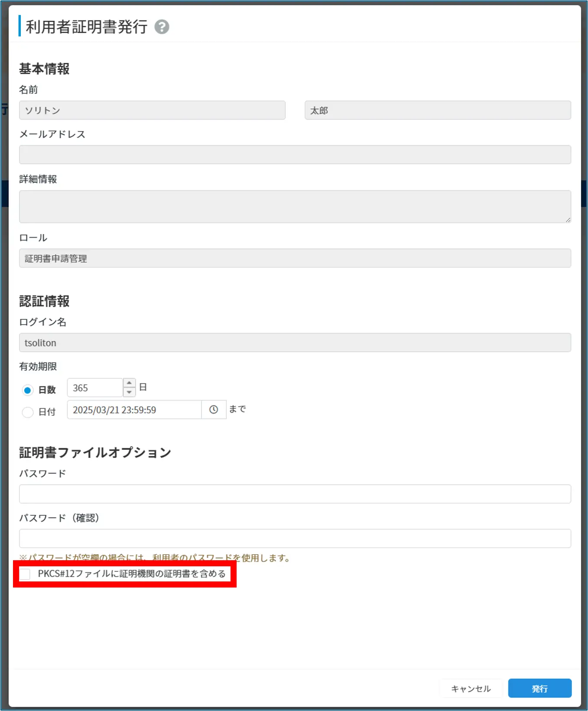Click the パスワード（確認） input field
Screen dimensions: 588x711
[295, 539]
